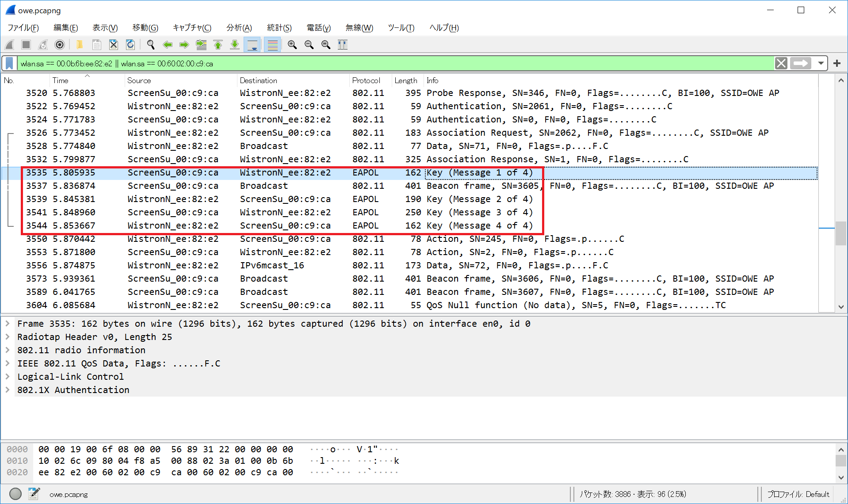Open the 電話(y) menu
Viewport: 848px width, 504px height.
pos(318,28)
